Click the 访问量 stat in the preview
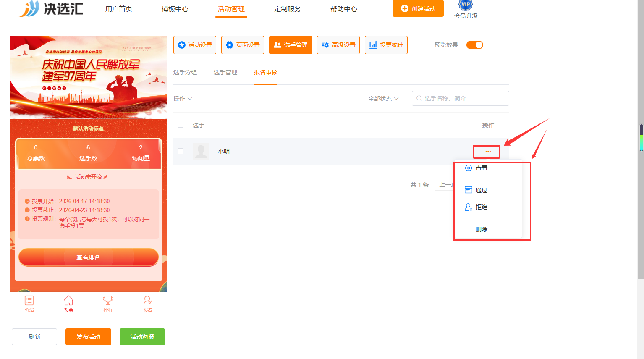This screenshot has width=644, height=359. (141, 153)
